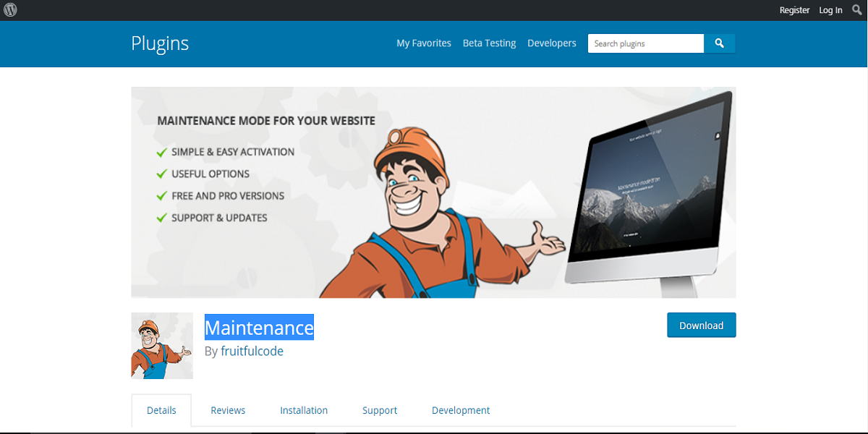Switch to the Installation tab
The height and width of the screenshot is (434, 868).
coord(304,410)
